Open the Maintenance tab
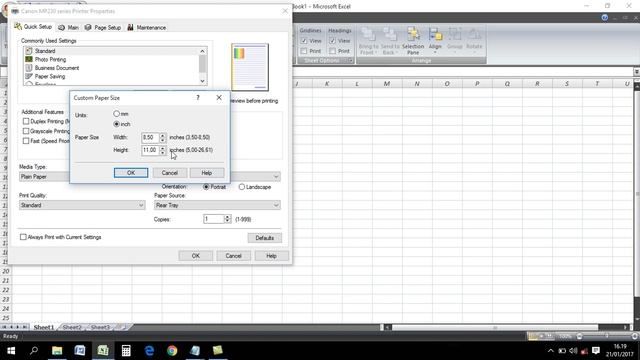The height and width of the screenshot is (360, 640). 147,27
